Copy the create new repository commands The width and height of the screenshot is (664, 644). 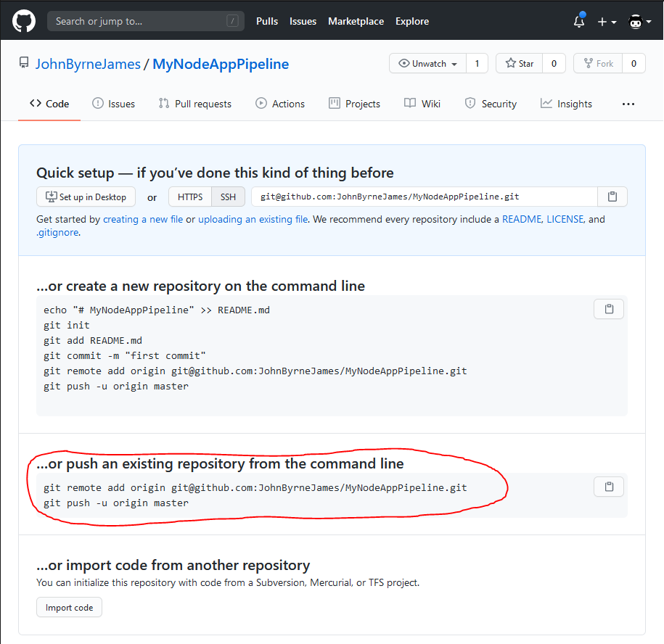tap(609, 309)
